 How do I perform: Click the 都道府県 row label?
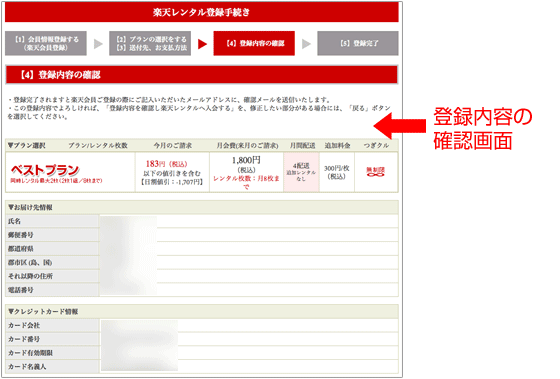pos(21,249)
